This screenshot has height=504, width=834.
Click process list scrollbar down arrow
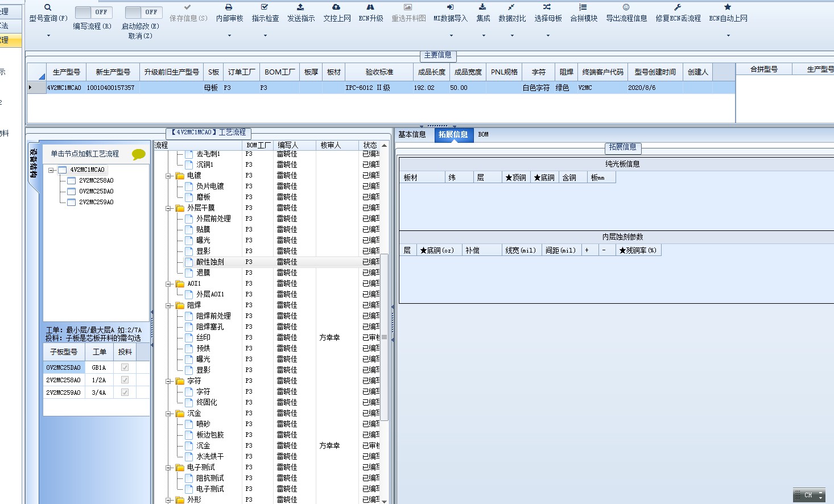385,501
